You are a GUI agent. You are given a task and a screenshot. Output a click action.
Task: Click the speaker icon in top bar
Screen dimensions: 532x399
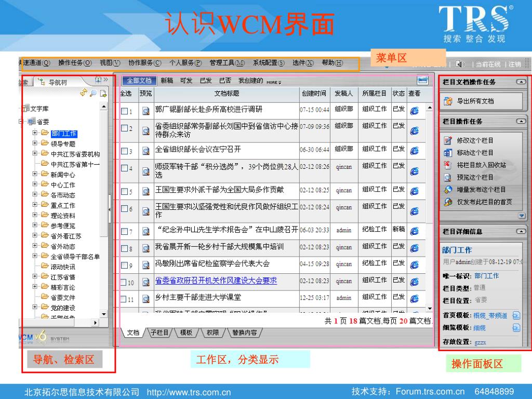coord(459,64)
